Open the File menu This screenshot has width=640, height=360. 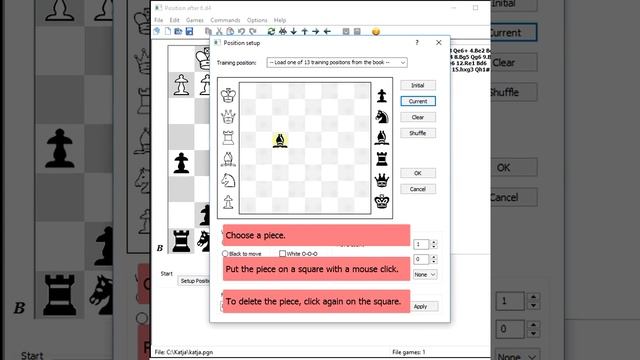(x=158, y=20)
